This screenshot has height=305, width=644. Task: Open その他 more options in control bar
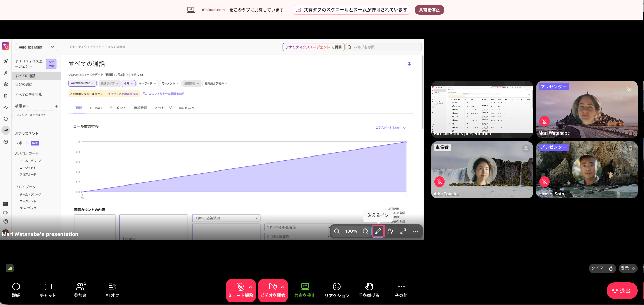tap(401, 290)
